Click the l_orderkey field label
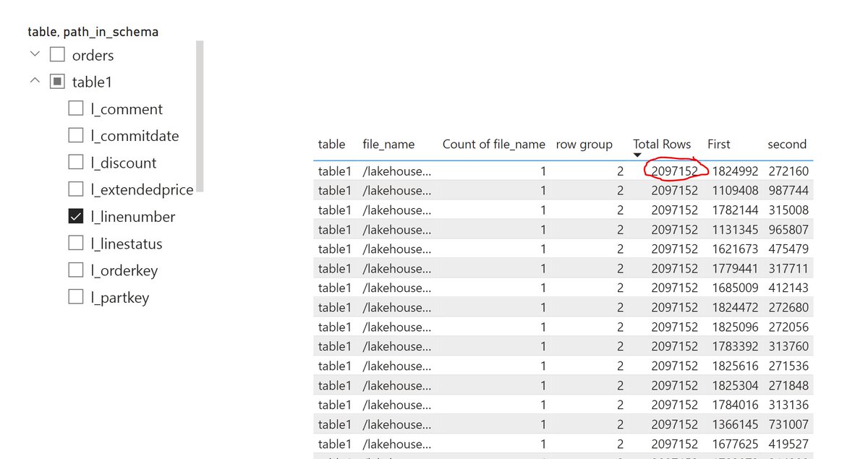Screen dimensions: 868x459 [124, 271]
